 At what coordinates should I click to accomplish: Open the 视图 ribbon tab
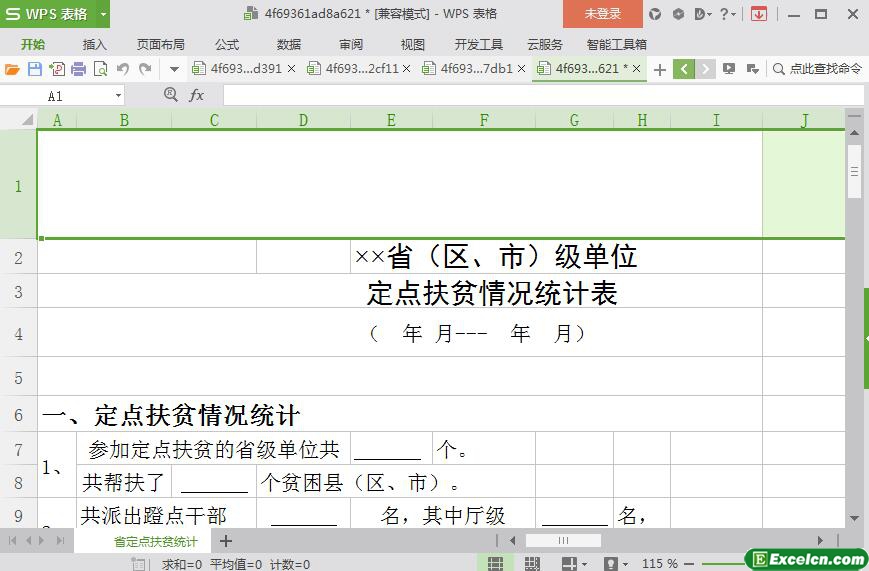412,44
